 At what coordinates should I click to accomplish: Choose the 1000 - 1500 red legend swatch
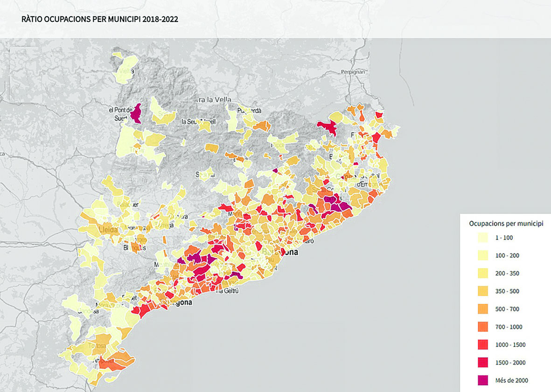(x=483, y=345)
